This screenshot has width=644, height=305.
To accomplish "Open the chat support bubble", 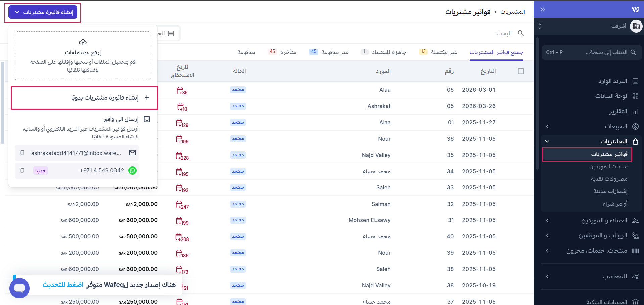I will pos(19,288).
